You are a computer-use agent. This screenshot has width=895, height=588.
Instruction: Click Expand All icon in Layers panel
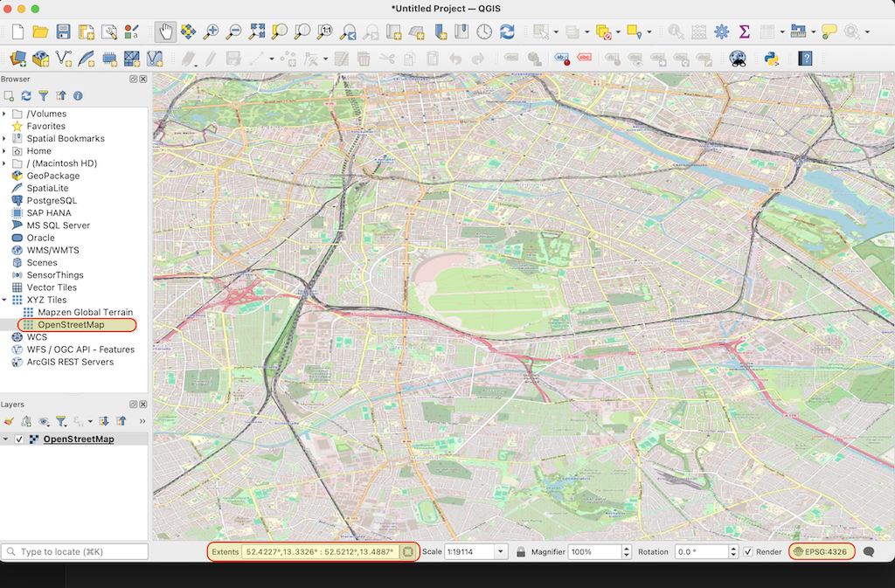[103, 421]
